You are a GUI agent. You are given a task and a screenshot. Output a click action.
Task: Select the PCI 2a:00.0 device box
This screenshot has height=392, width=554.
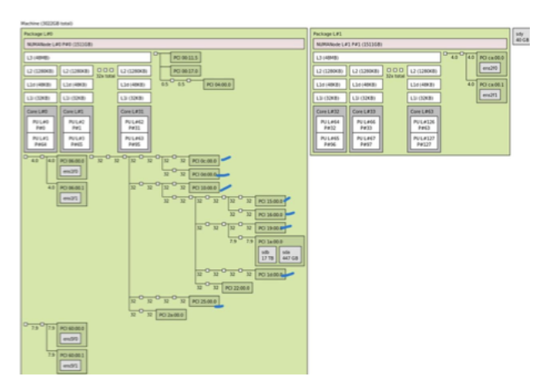170,314
